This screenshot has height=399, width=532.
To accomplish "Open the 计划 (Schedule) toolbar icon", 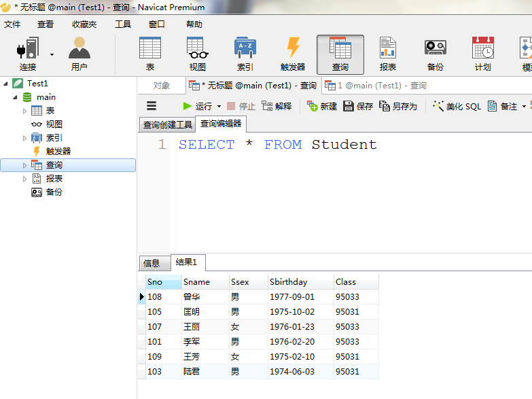I will click(x=483, y=54).
